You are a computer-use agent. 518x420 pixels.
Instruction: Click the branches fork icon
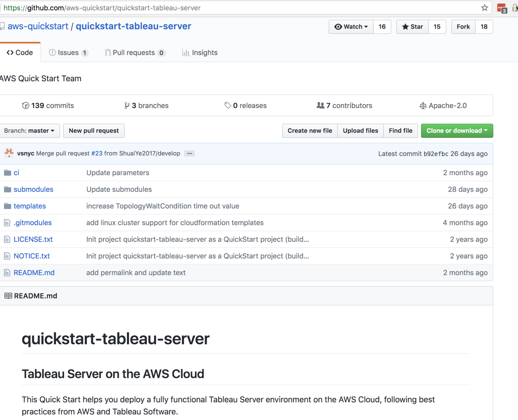click(127, 105)
